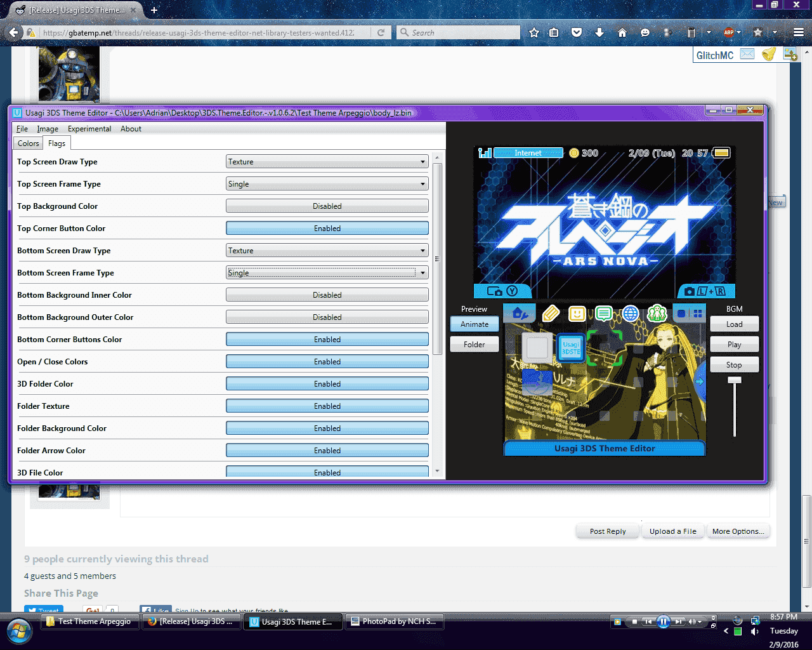Toggle Bottom Corner Buttons Color flag
This screenshot has width=812, height=650.
pos(327,340)
